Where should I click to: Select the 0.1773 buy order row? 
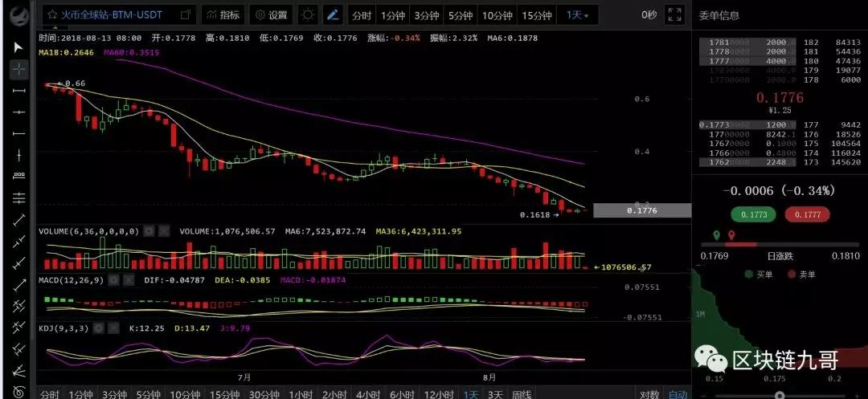780,125
